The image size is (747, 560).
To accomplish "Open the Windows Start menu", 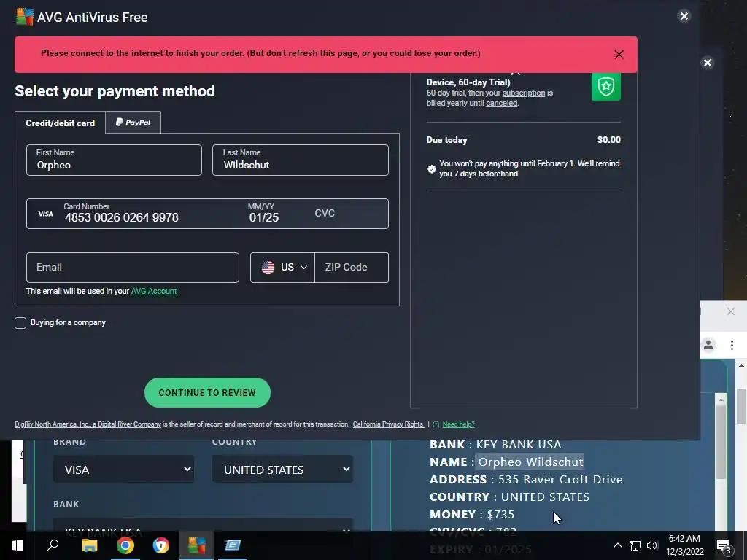I will pos(18,545).
